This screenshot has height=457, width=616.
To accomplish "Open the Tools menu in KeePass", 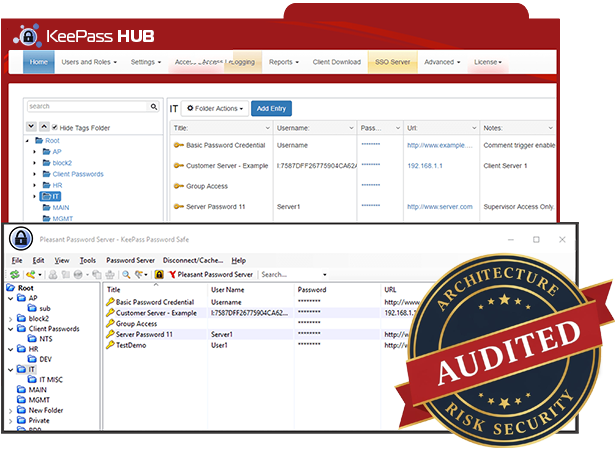I will 88,260.
